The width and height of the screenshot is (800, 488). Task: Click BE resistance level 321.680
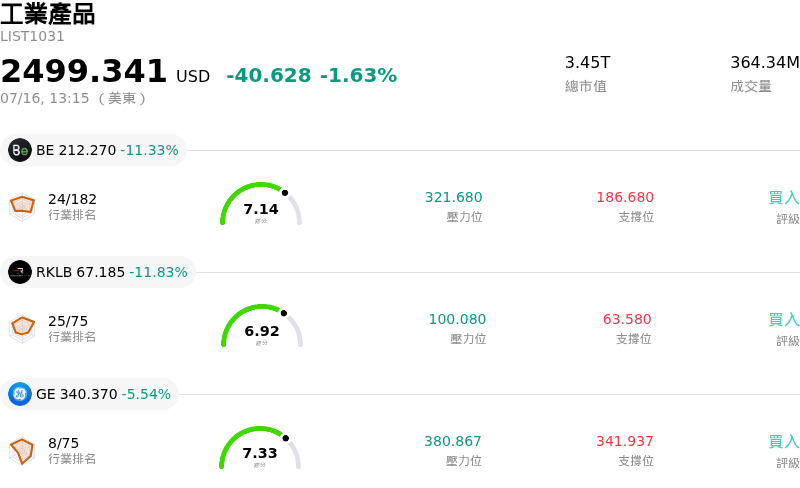pos(454,197)
